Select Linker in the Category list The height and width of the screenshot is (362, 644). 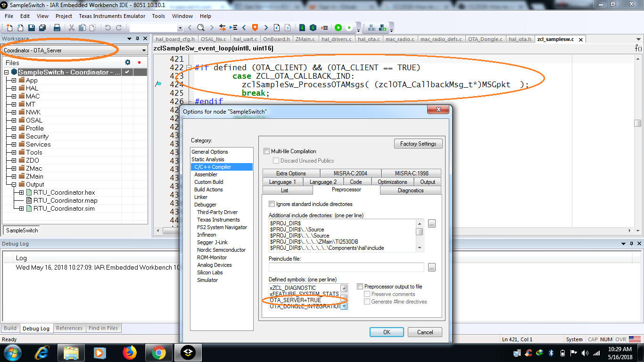pyautogui.click(x=201, y=197)
